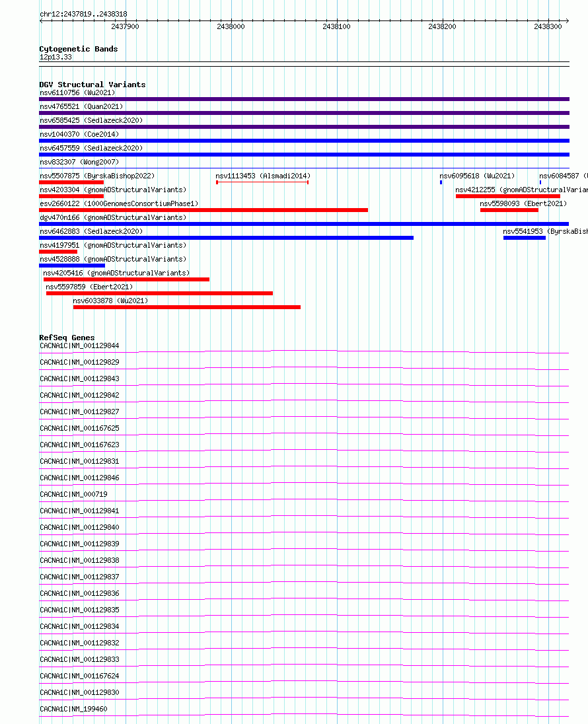The height and width of the screenshot is (724, 588).
Task: Click red bar under nsv4212255
Action: pos(507,196)
